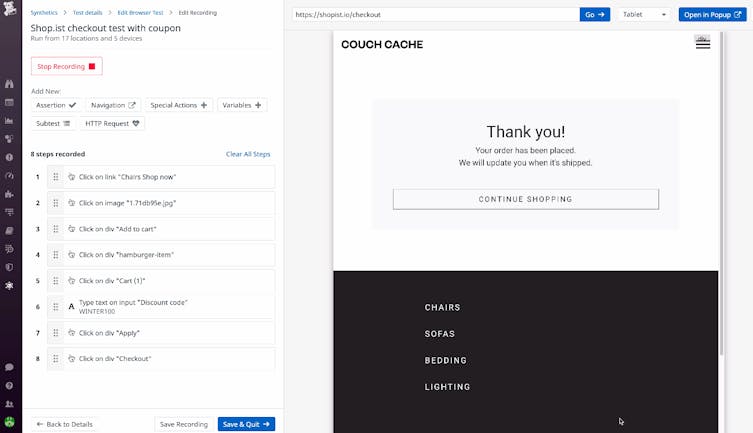Click Clear All Steps link
753x433 pixels.
click(248, 154)
